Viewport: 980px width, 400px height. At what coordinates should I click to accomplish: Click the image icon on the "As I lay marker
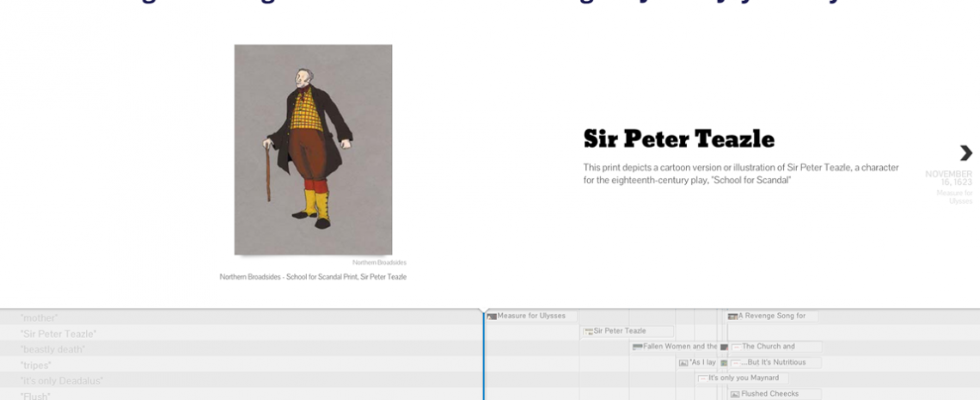point(683,363)
